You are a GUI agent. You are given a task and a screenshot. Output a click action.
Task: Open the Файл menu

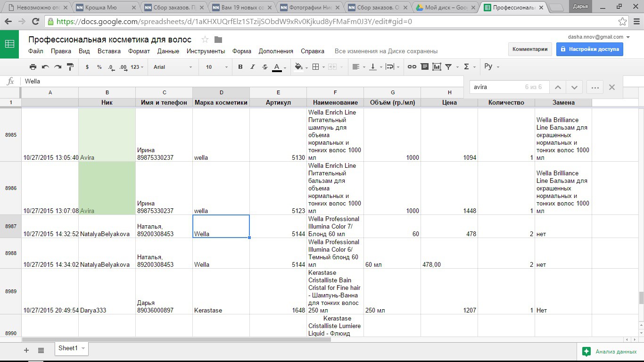36,51
